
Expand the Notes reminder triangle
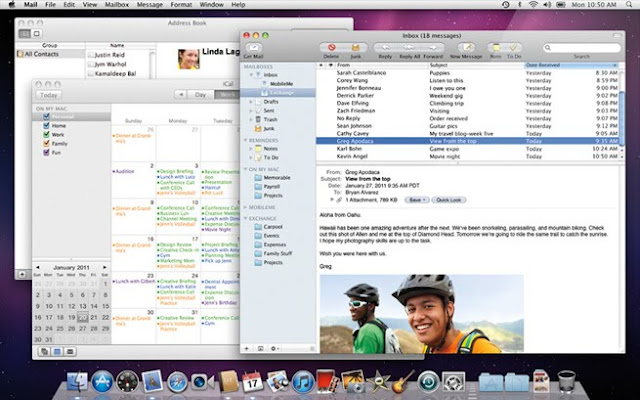pyautogui.click(x=251, y=149)
